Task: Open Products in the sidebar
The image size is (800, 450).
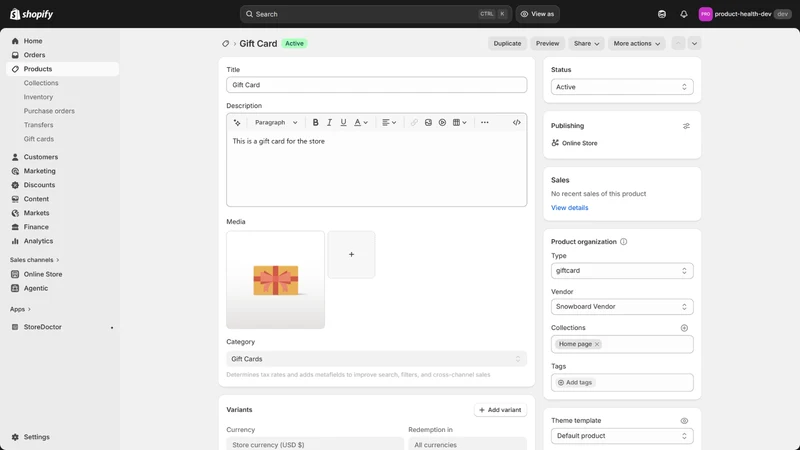Action: [62, 69]
